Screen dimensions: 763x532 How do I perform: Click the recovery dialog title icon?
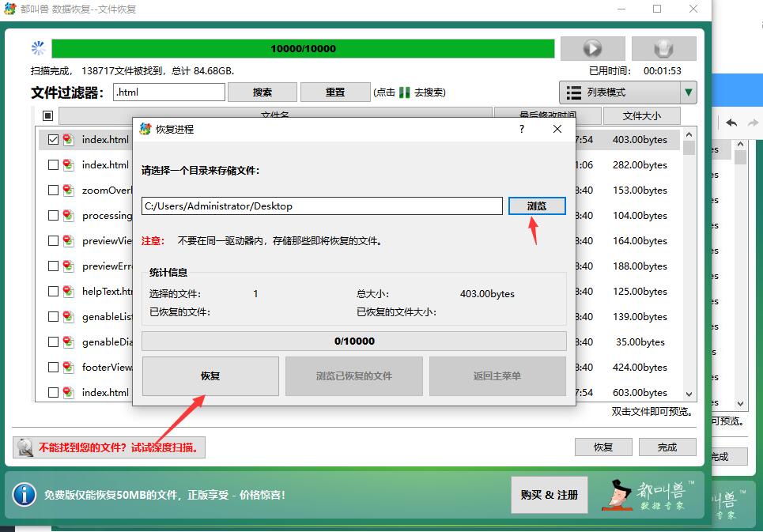145,129
